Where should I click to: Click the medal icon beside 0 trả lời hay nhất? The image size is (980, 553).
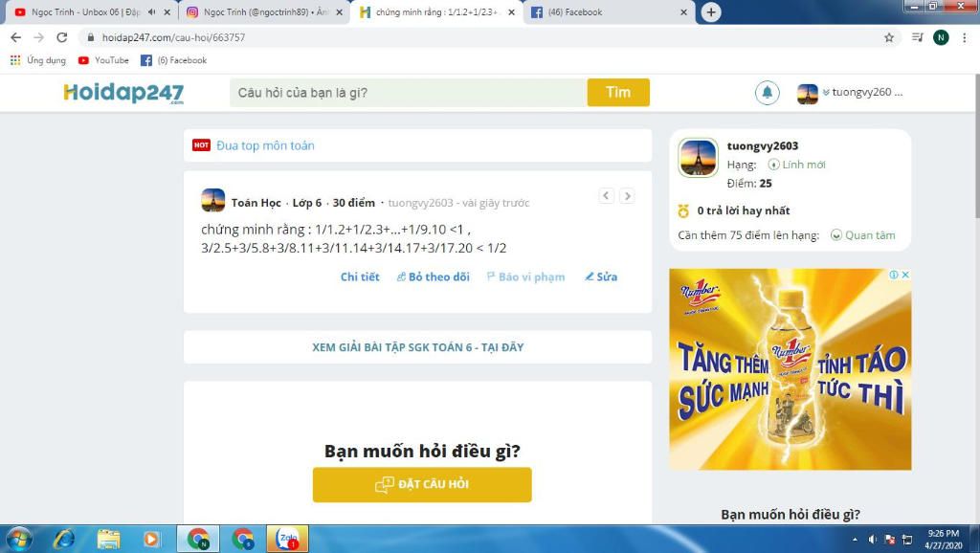[x=683, y=211]
